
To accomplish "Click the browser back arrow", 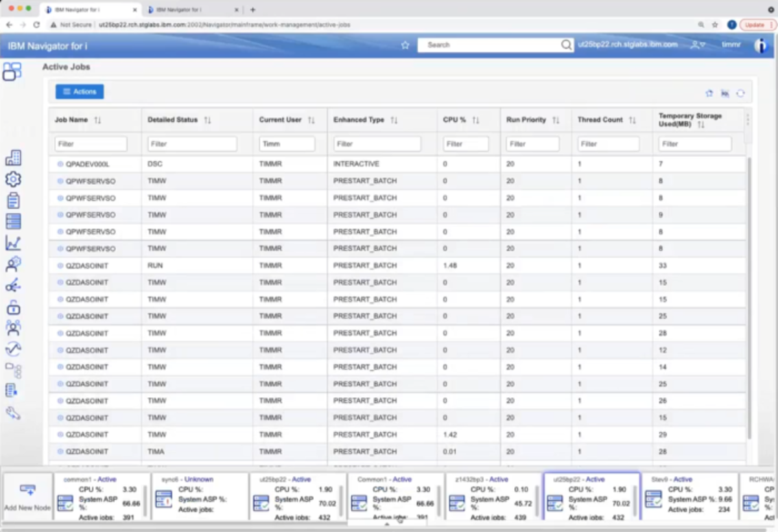I will point(9,25).
